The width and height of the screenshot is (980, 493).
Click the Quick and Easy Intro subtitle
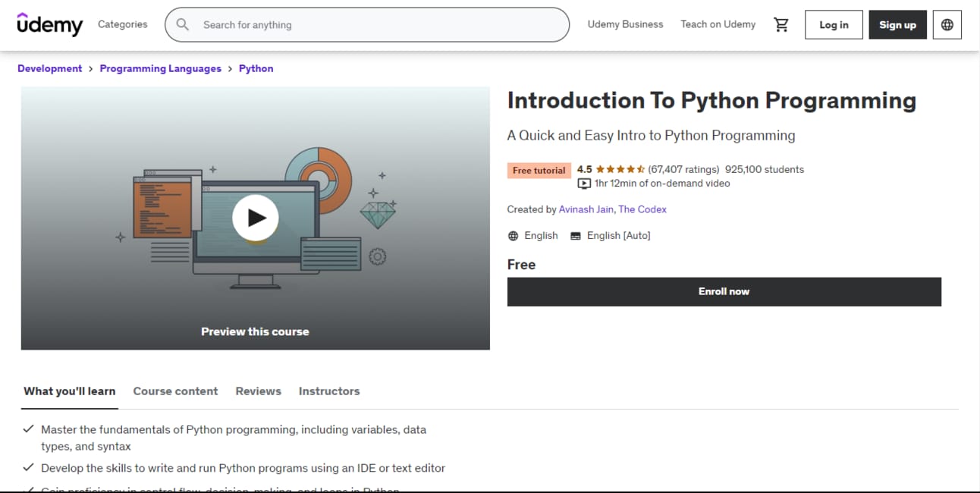click(651, 136)
